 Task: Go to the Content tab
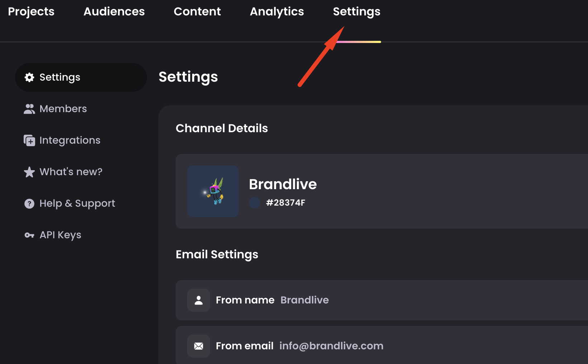pyautogui.click(x=197, y=11)
